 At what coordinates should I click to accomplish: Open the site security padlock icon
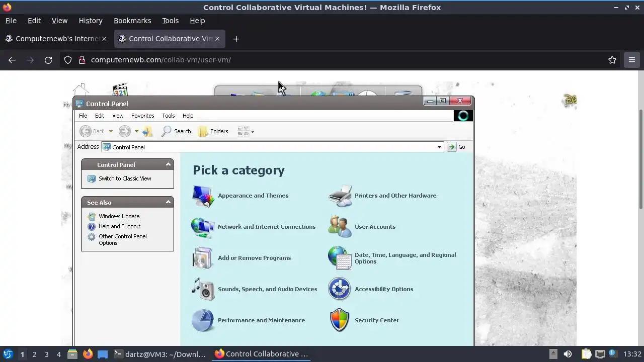coord(82,60)
